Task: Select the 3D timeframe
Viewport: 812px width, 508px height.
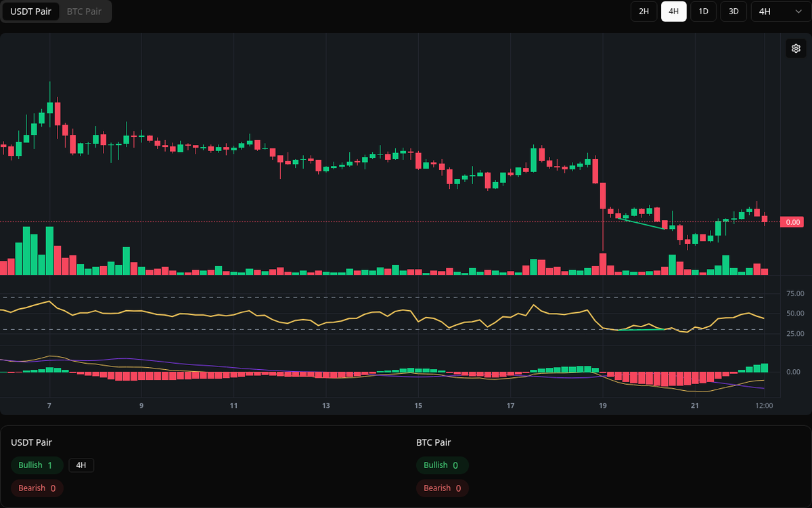Action: [x=733, y=12]
